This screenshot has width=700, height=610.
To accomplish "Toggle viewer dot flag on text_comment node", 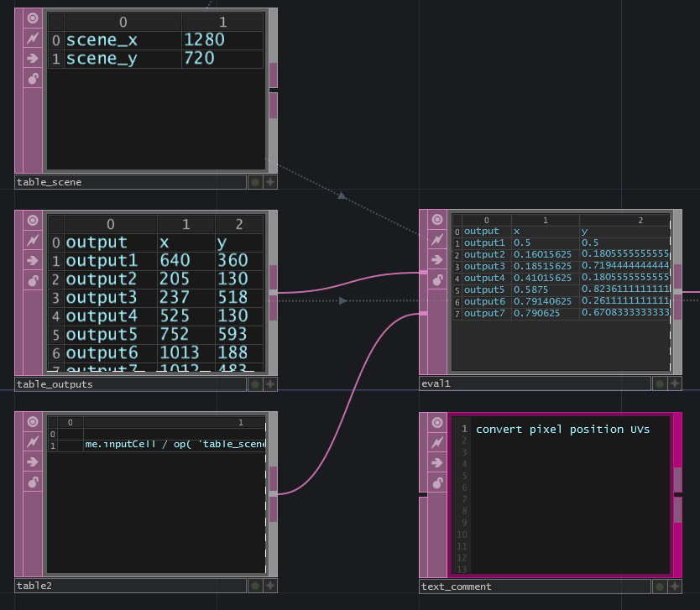I will tap(659, 587).
